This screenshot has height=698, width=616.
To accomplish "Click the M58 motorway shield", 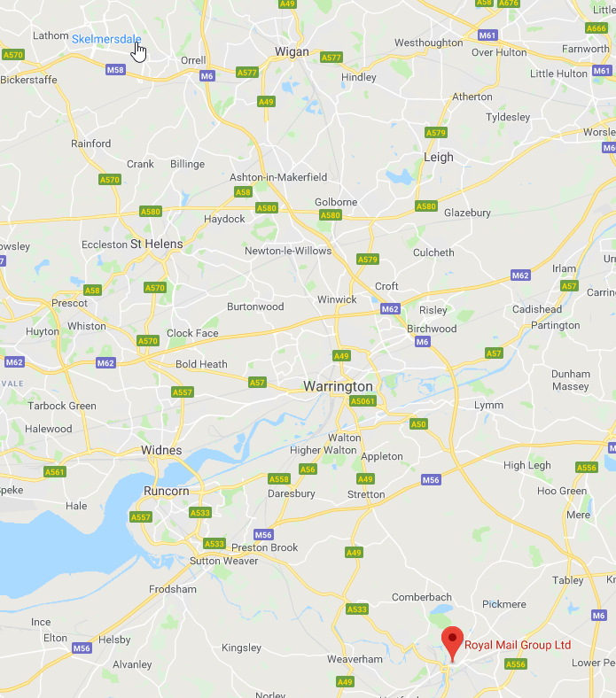I will [x=115, y=70].
